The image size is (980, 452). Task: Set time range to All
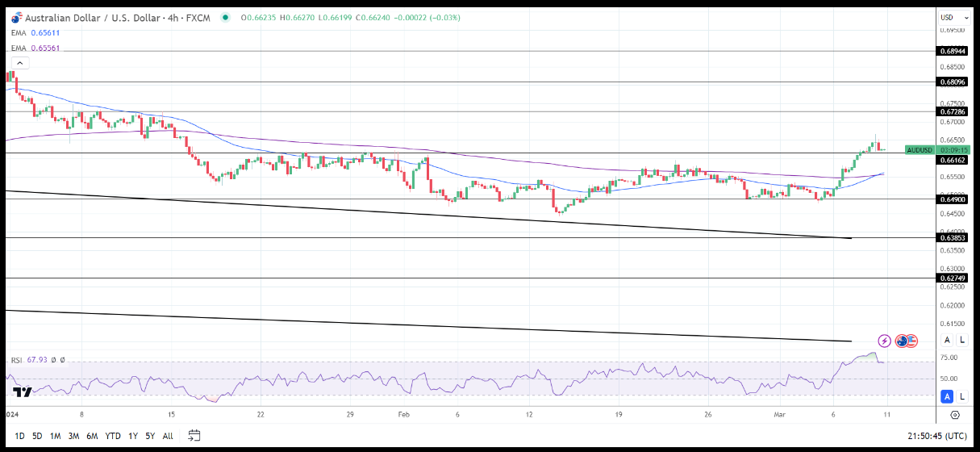(168, 436)
